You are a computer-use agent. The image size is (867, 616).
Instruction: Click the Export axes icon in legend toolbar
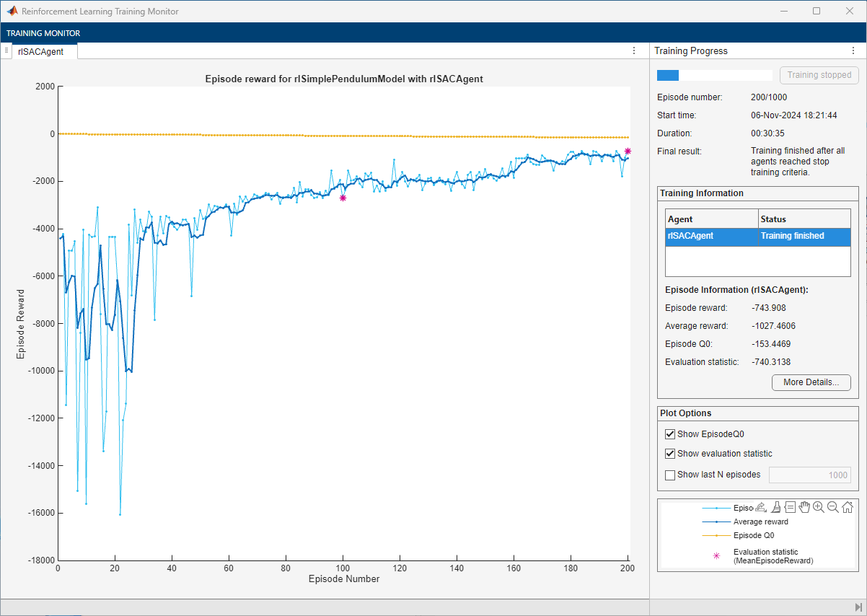click(761, 507)
